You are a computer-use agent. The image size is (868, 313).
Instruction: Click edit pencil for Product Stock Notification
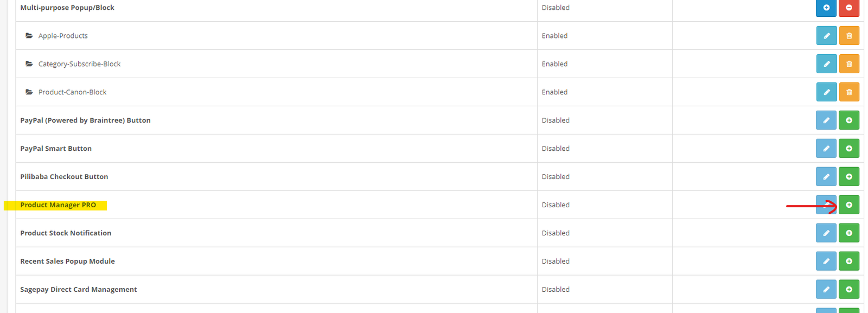[826, 233]
